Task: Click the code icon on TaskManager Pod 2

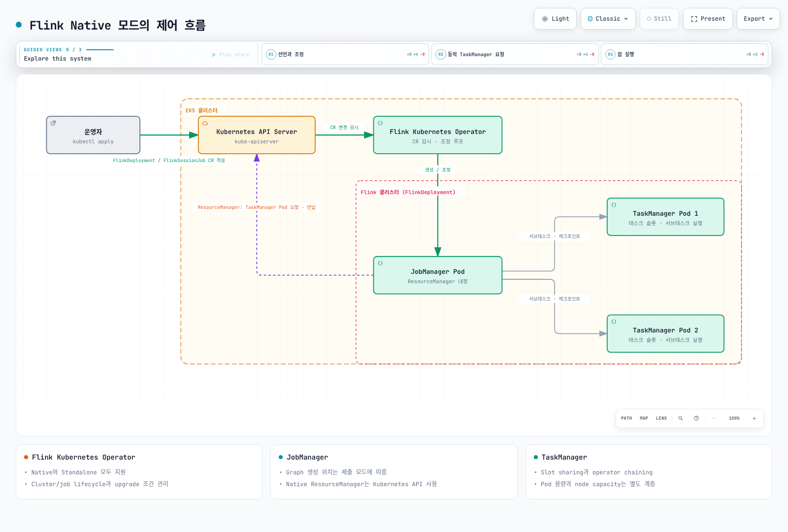Action: pyautogui.click(x=614, y=322)
